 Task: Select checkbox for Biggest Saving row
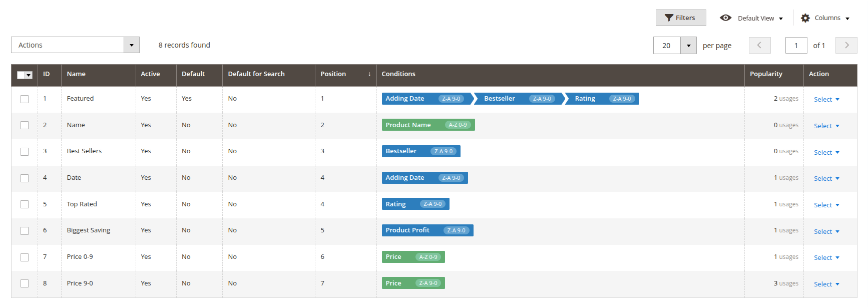coord(25,231)
